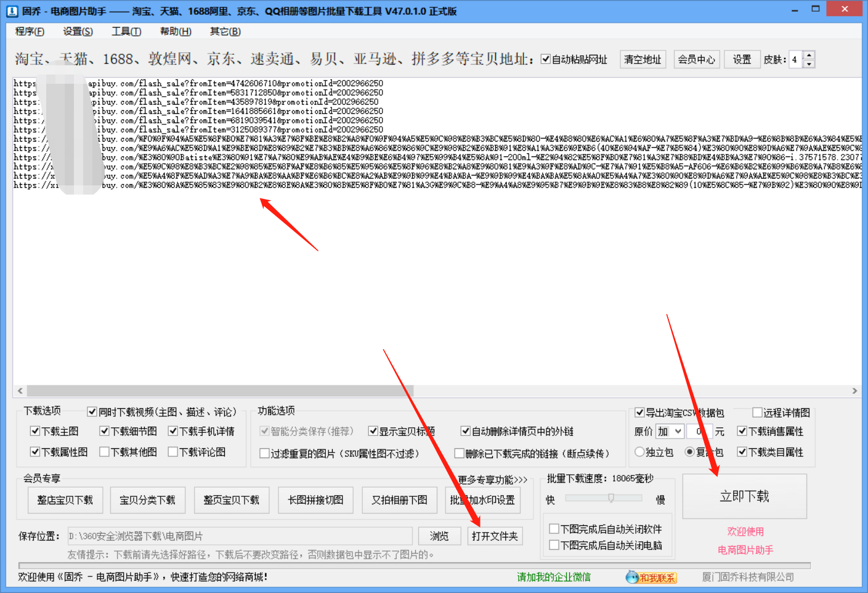Click the 和我联系 contact icon
This screenshot has height=593, width=868.
651,577
